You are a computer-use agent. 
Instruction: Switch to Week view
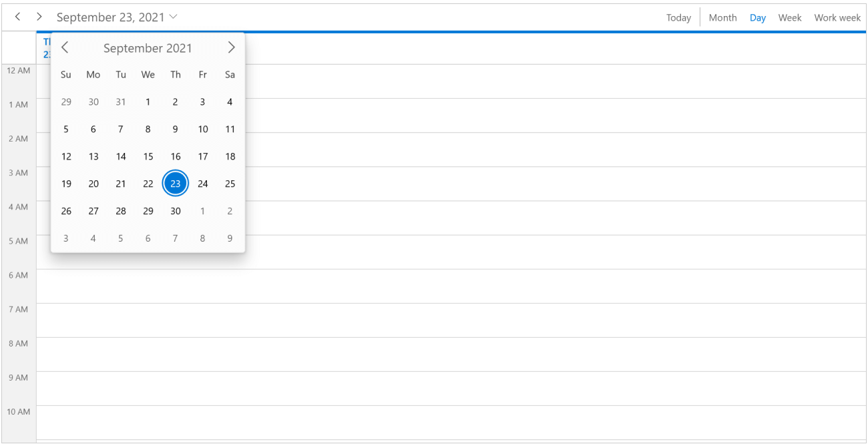pyautogui.click(x=789, y=18)
